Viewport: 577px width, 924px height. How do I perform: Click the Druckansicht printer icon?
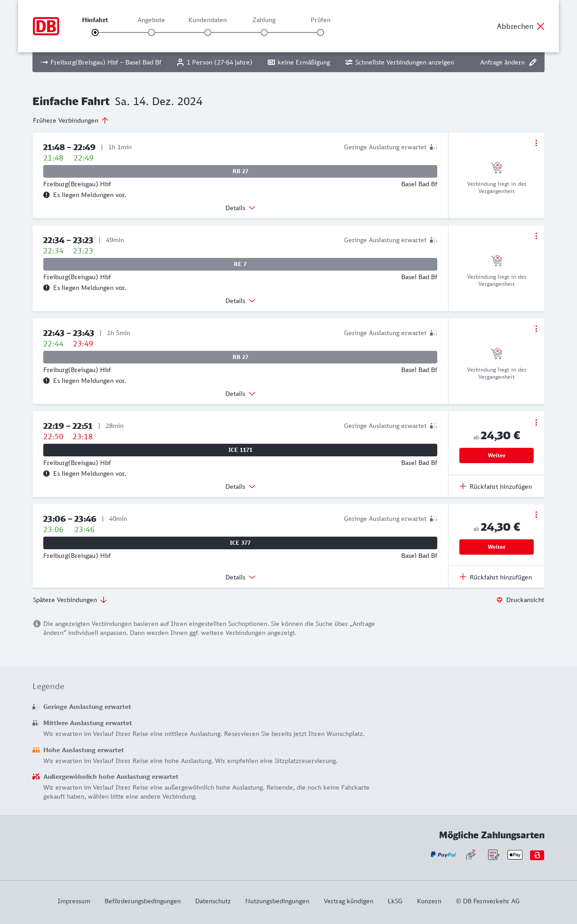(499, 600)
